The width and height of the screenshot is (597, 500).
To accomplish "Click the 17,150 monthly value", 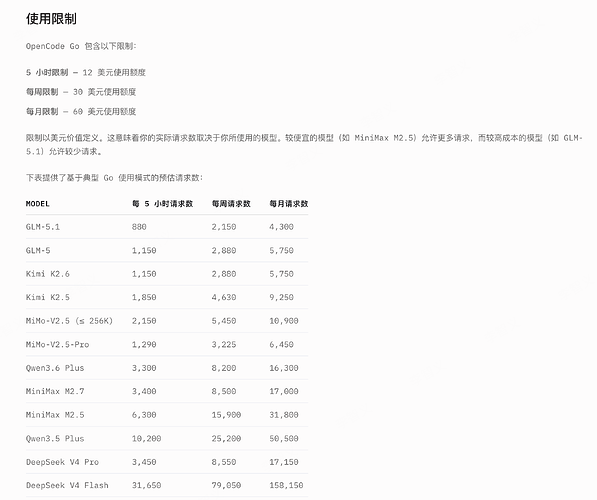I will (284, 462).
